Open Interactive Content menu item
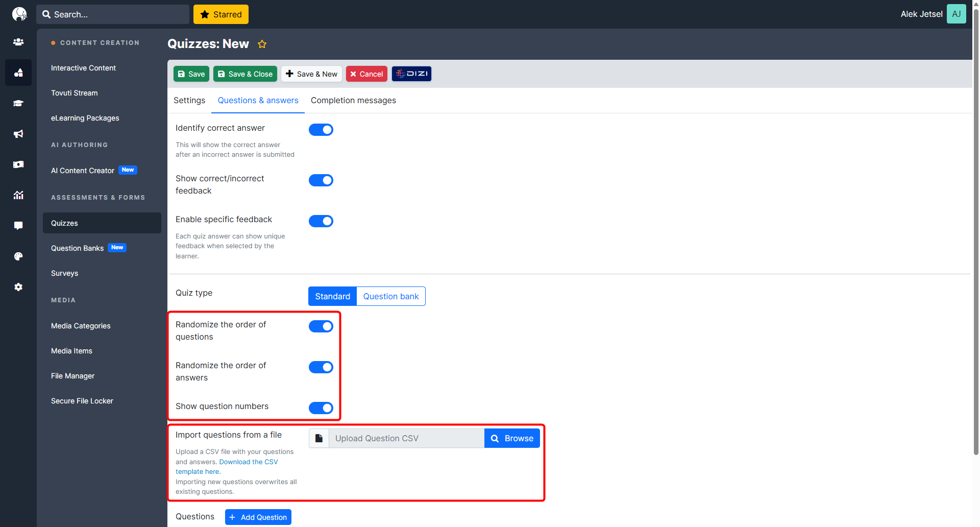The width and height of the screenshot is (980, 527). [x=83, y=68]
